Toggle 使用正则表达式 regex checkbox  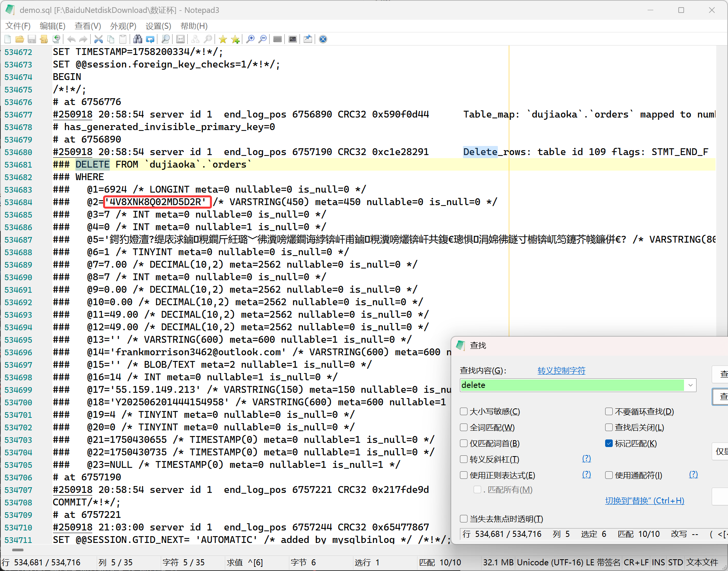(x=464, y=475)
